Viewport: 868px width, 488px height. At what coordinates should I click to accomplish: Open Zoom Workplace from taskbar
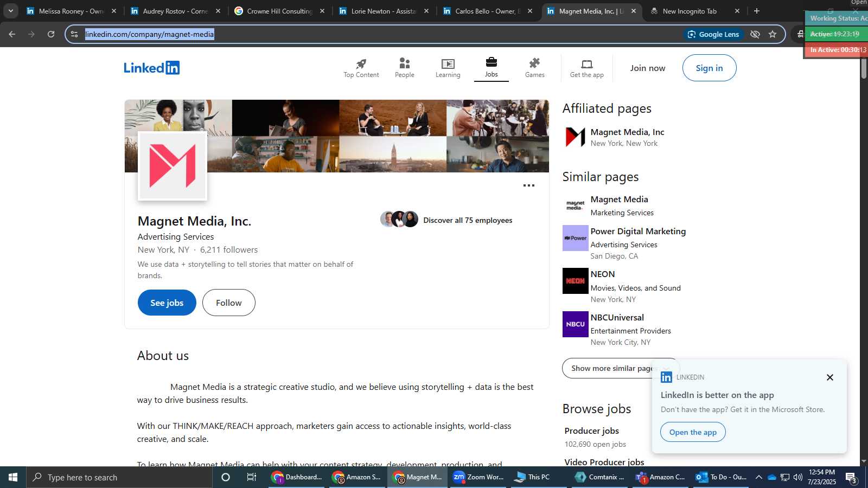click(478, 477)
